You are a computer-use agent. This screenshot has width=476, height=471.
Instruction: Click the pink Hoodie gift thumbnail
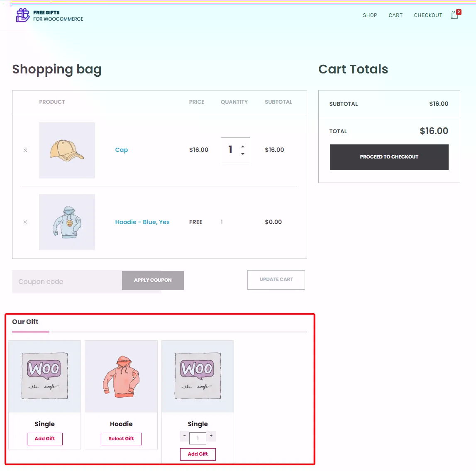pos(121,376)
